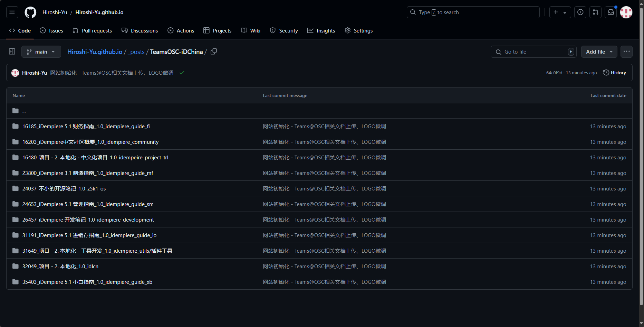The image size is (644, 327).
Task: Switch to the Issues tab
Action: pos(51,30)
